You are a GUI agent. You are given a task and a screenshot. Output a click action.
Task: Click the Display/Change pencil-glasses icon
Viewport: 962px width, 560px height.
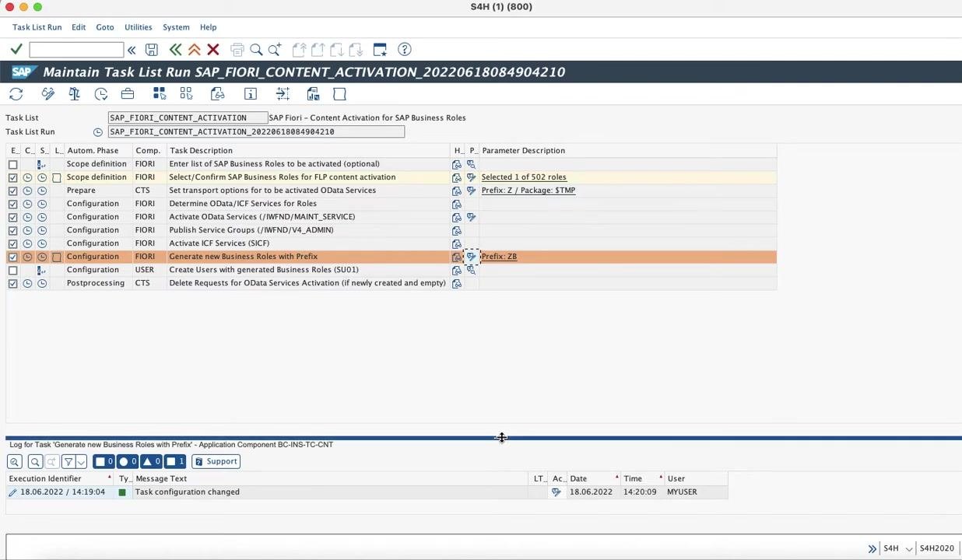(x=48, y=94)
